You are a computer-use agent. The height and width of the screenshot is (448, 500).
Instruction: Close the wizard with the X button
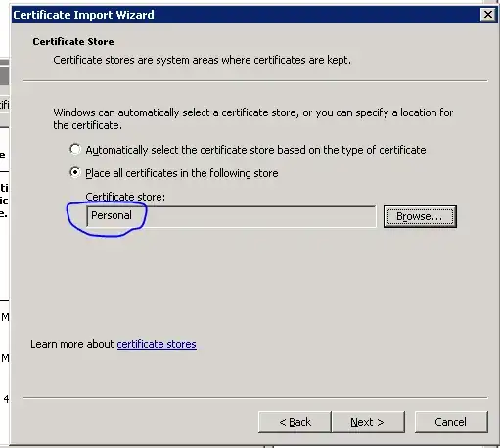(x=488, y=15)
